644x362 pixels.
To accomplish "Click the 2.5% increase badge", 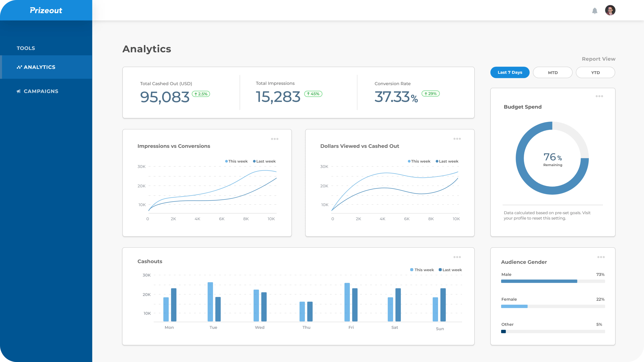I will [201, 94].
